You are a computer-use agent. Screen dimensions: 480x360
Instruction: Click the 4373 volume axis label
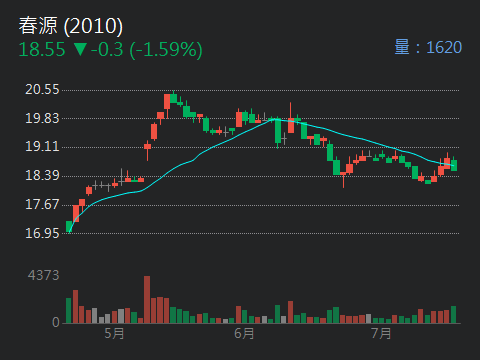[x=44, y=275]
